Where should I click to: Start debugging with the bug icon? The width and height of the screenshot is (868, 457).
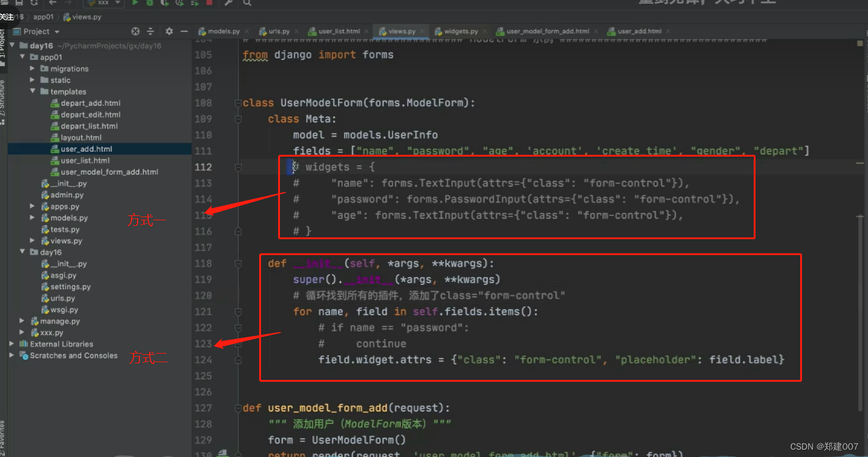[150, 4]
